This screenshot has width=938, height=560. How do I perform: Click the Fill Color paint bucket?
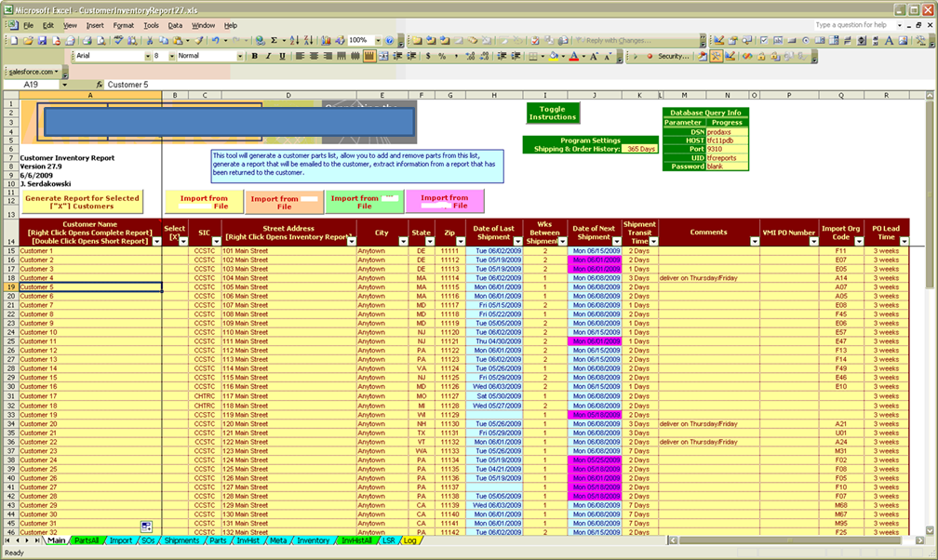click(554, 56)
